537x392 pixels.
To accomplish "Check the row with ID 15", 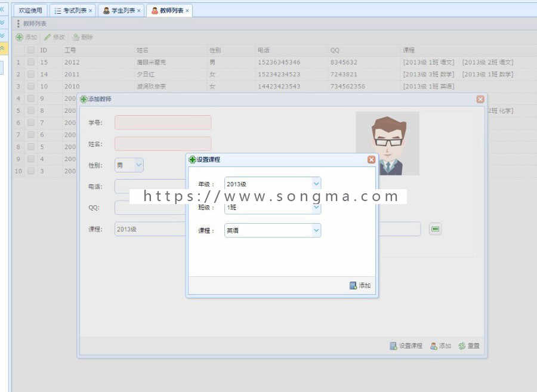I will (31, 62).
